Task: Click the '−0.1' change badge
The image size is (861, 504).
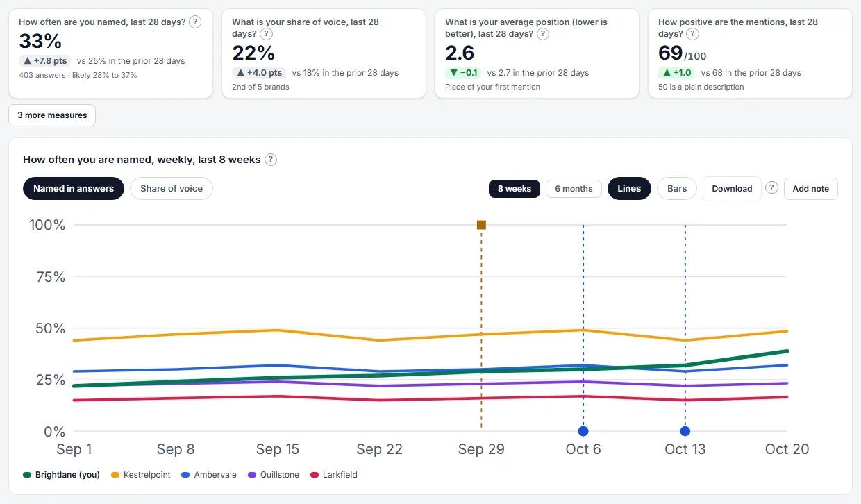Action: click(x=464, y=72)
